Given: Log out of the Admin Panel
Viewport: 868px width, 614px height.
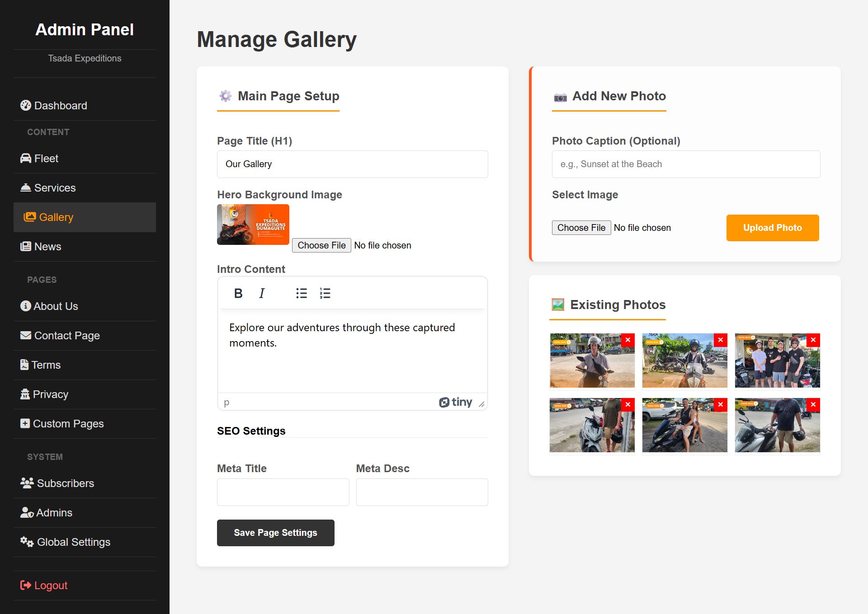Looking at the screenshot, I should click(x=50, y=586).
